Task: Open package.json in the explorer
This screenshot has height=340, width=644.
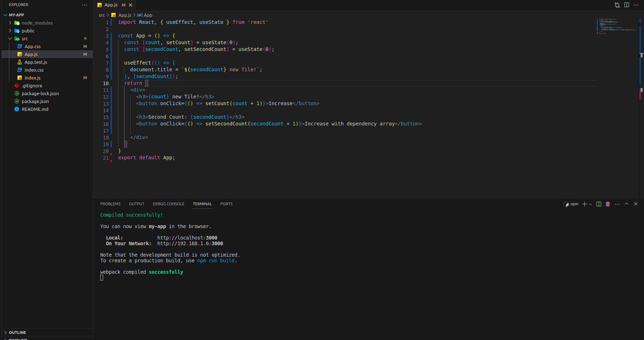Action: (35, 102)
